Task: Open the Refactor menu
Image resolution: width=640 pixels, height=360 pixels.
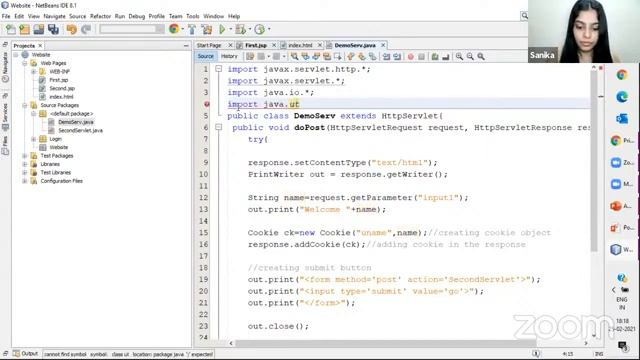Action: pos(100,16)
